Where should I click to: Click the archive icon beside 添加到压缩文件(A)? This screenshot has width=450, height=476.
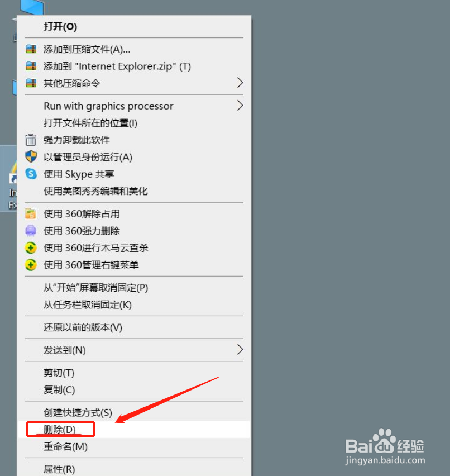pyautogui.click(x=31, y=49)
